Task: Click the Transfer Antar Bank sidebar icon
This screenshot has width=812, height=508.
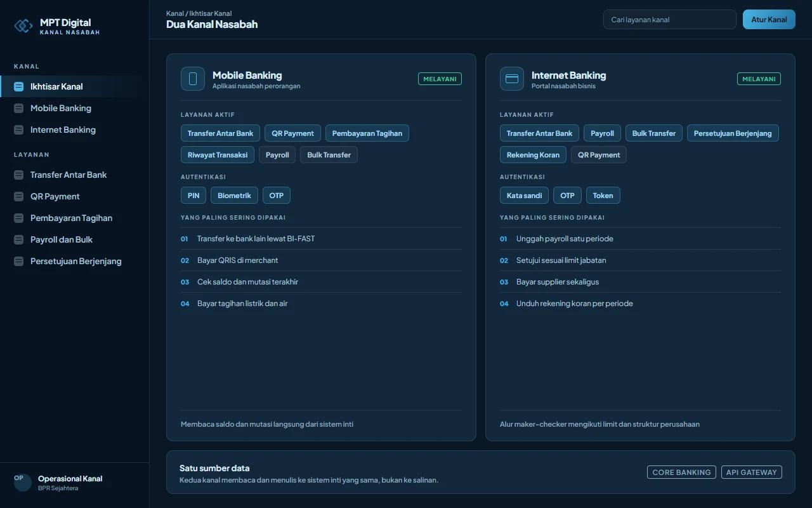Action: [18, 175]
